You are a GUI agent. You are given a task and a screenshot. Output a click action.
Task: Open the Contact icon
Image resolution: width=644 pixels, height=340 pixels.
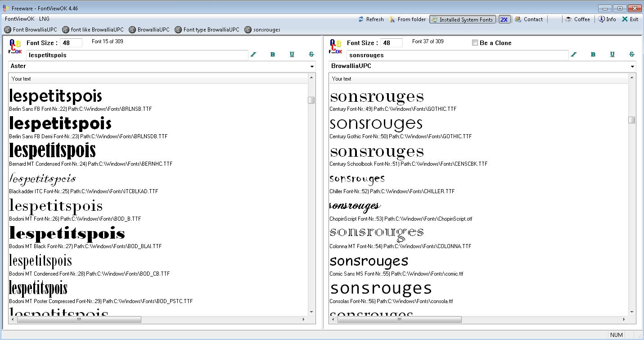pyautogui.click(x=518, y=19)
